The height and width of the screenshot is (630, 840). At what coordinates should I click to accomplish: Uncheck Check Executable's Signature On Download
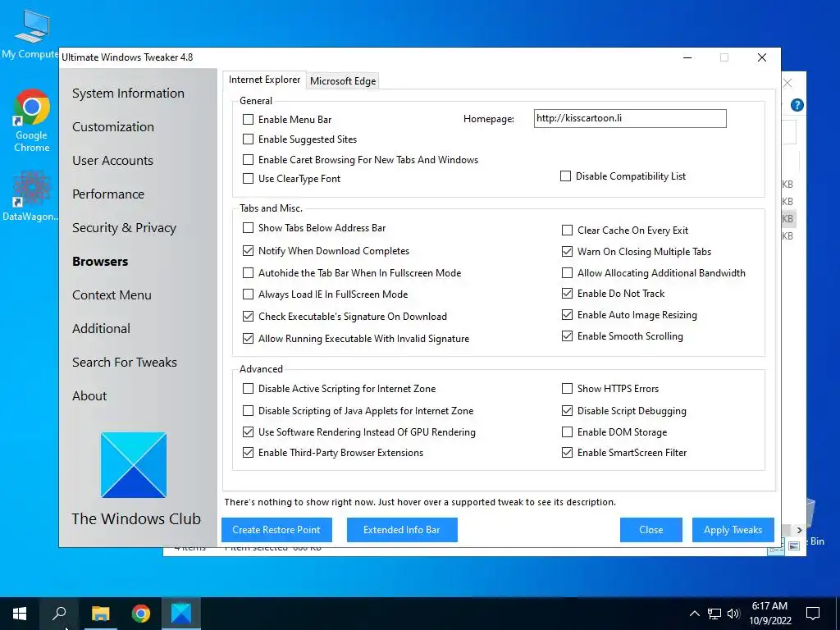coord(248,316)
